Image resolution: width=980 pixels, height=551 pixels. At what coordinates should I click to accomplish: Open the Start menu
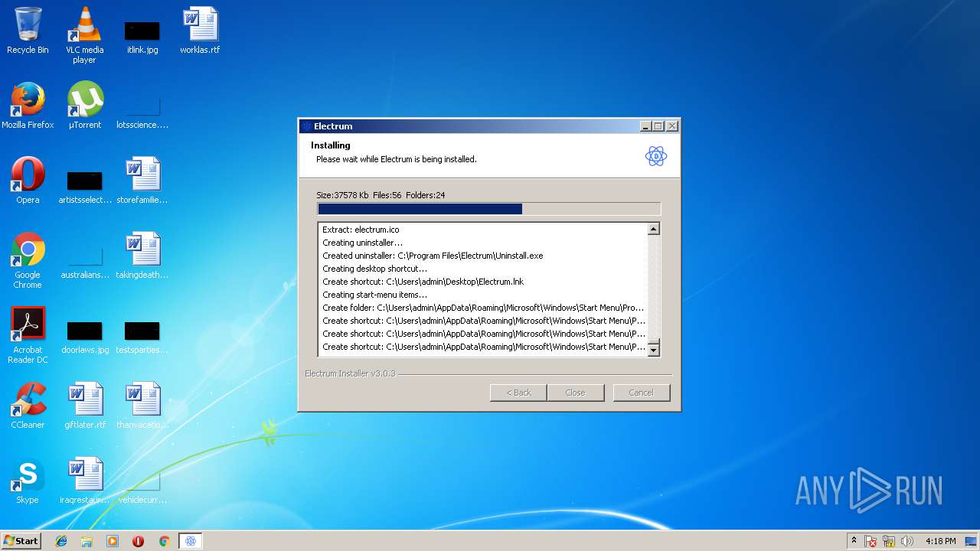point(21,541)
